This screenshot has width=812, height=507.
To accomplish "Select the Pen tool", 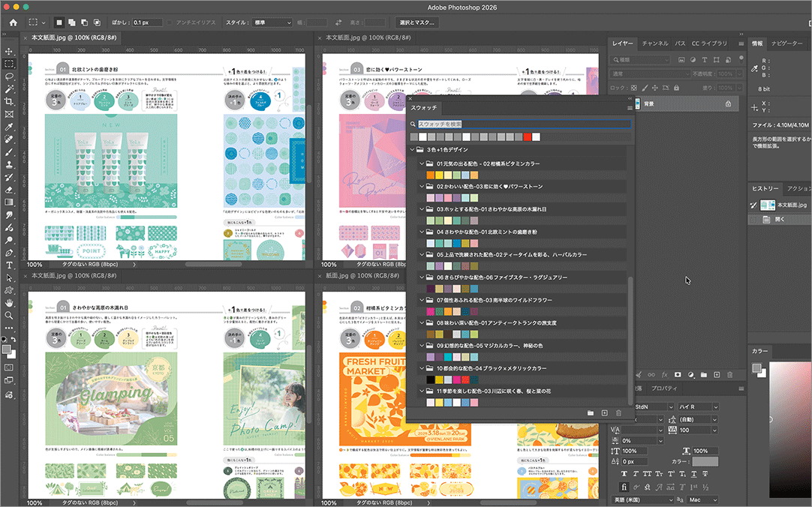I will tap(9, 253).
